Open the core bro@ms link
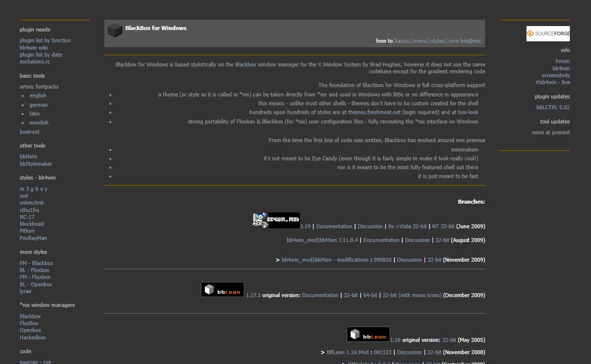Screen dimensions: 591x364 pyautogui.click(x=464, y=41)
